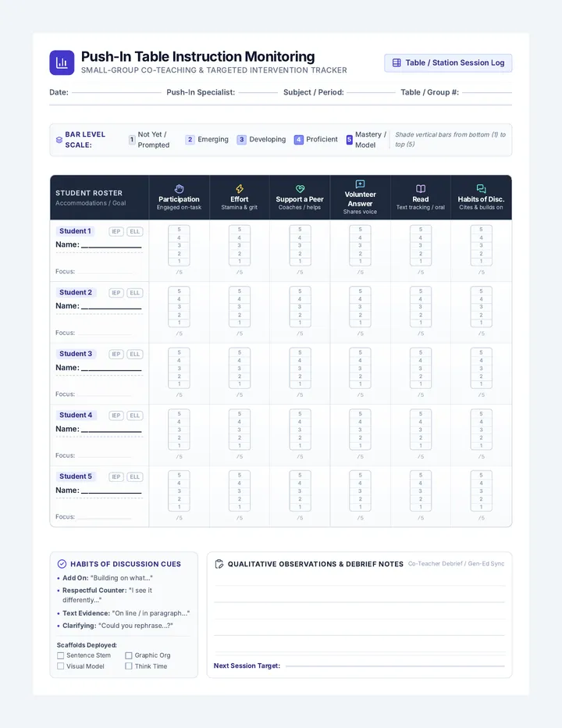Click Student 5 Read bar level 1
Screen dimensions: 562x728
click(421, 507)
